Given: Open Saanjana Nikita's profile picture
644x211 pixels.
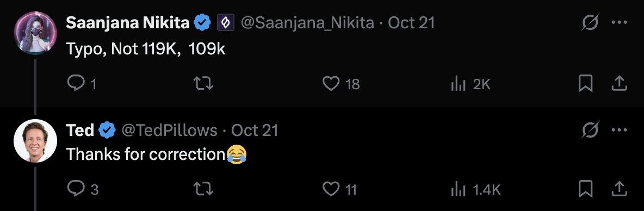Looking at the screenshot, I should (x=35, y=33).
